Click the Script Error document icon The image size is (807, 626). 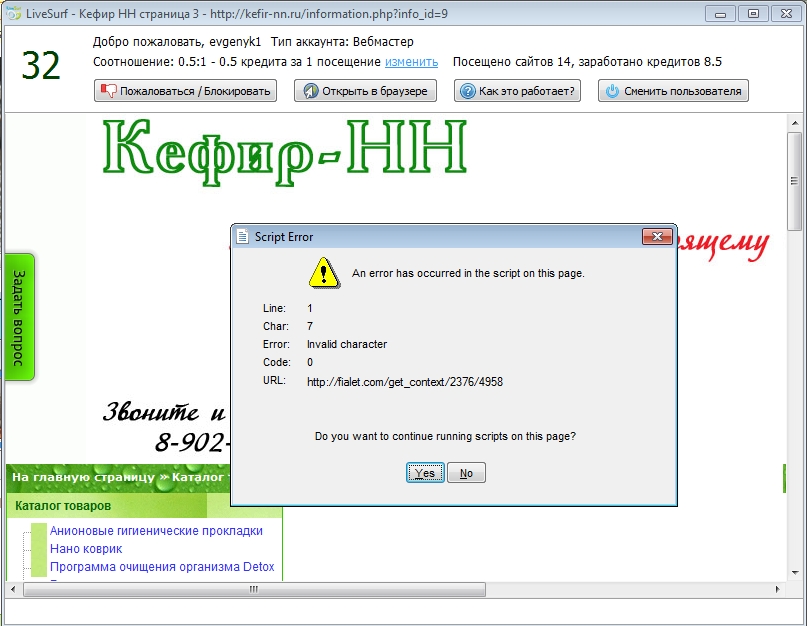242,237
